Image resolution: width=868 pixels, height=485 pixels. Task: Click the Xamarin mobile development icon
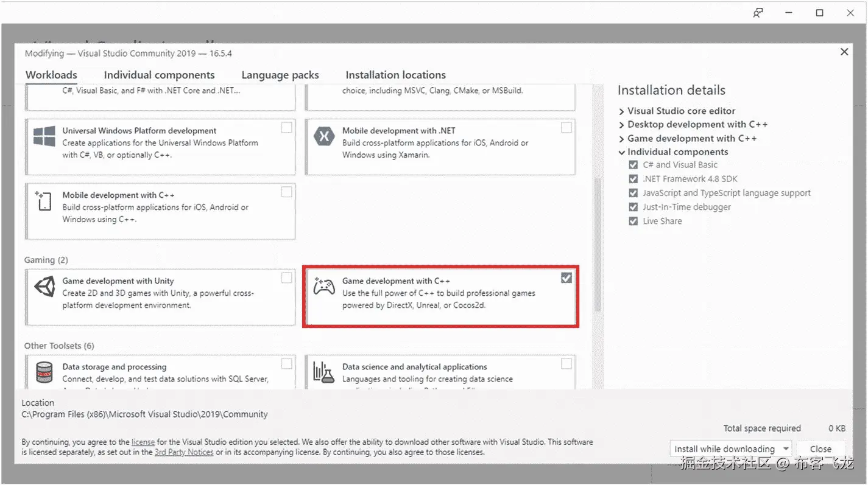(x=324, y=136)
